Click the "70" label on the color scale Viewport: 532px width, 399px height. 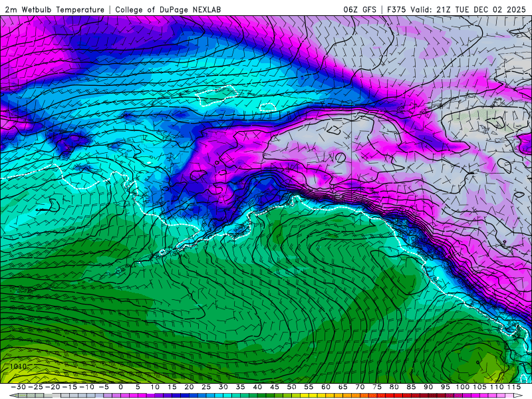(360, 387)
